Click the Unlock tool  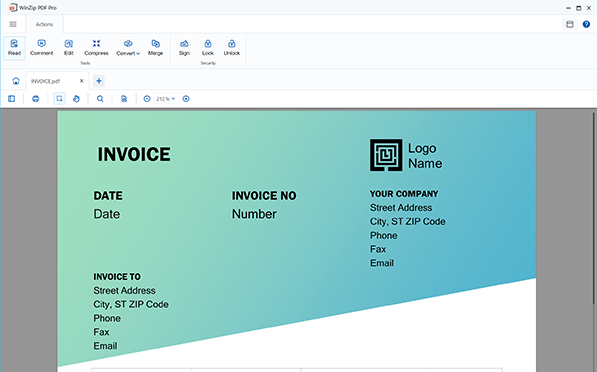coord(231,48)
